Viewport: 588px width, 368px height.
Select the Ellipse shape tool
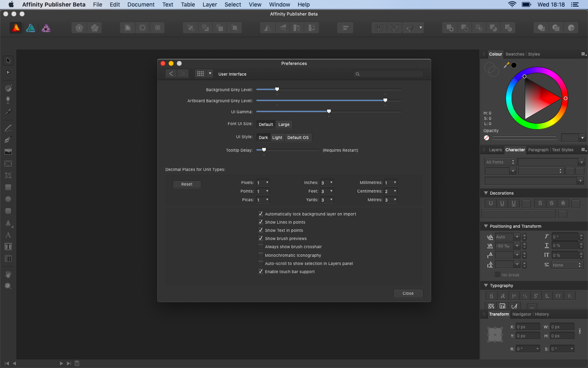click(8, 199)
